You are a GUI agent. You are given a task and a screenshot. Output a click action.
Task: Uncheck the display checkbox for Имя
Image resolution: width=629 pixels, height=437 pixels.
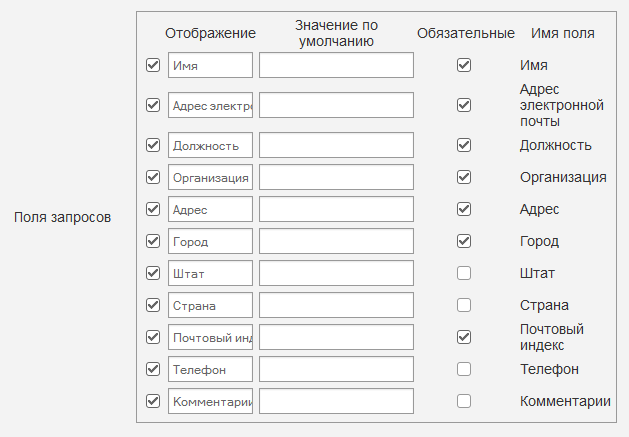(153, 65)
